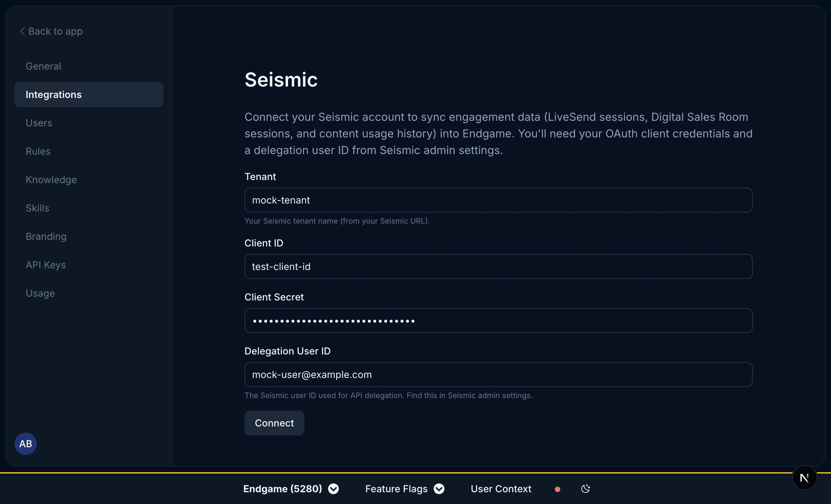Click the Connect button

tap(274, 423)
